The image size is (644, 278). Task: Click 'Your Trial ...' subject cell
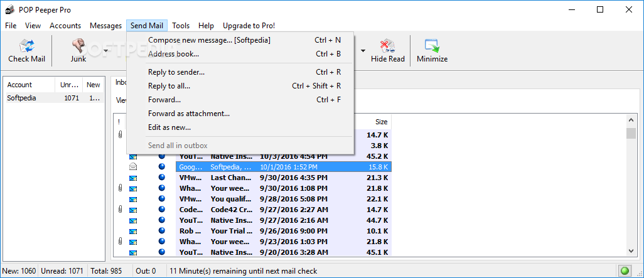tap(231, 231)
